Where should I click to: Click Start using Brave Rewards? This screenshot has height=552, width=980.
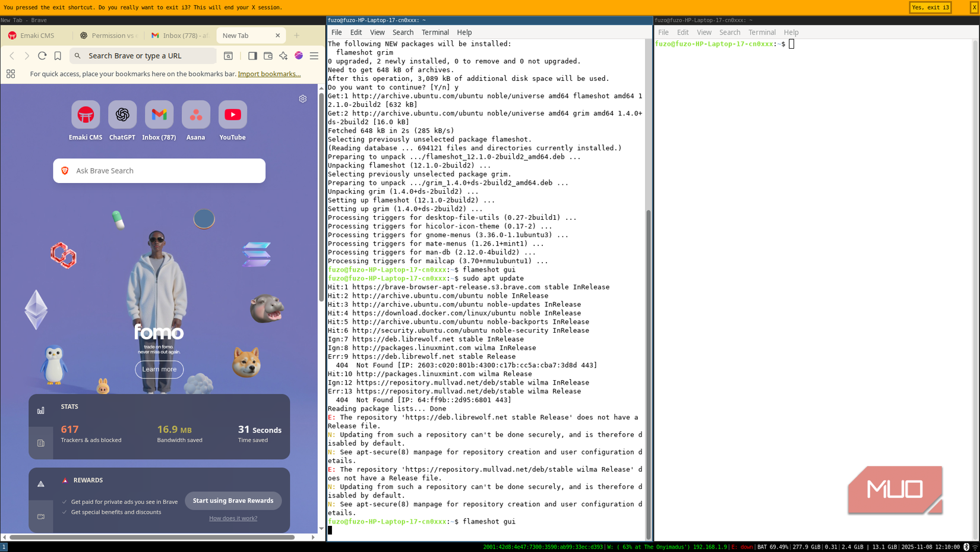tap(233, 500)
